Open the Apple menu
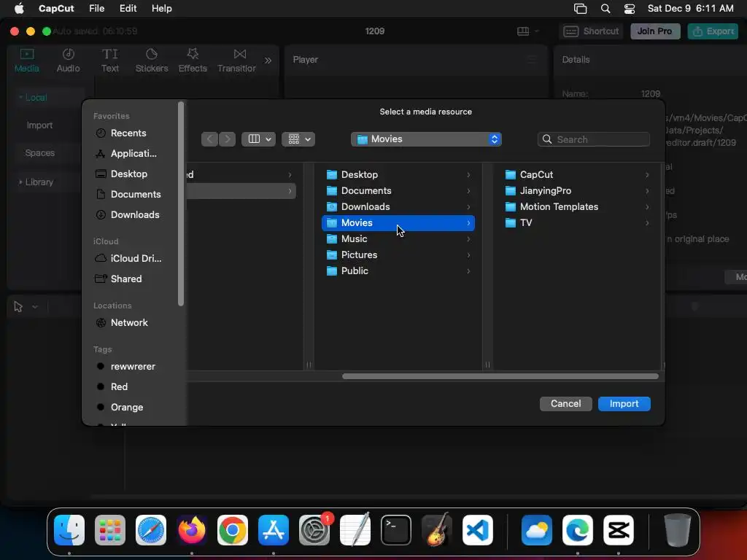Image resolution: width=747 pixels, height=560 pixels. coord(19,9)
